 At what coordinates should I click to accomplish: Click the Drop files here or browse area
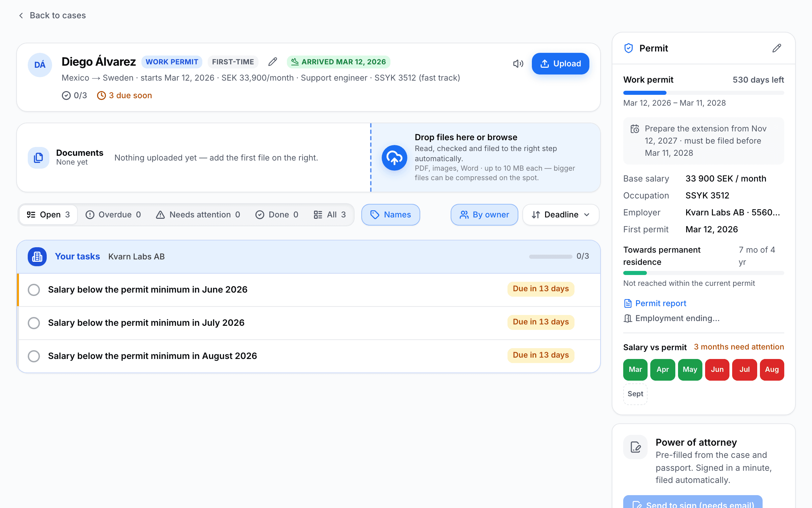[x=486, y=158]
